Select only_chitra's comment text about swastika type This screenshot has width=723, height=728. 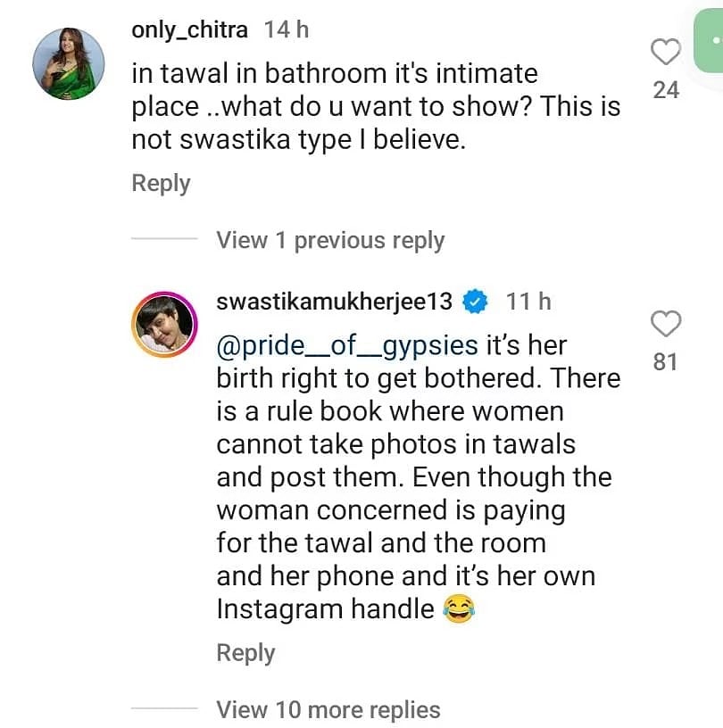(x=375, y=106)
